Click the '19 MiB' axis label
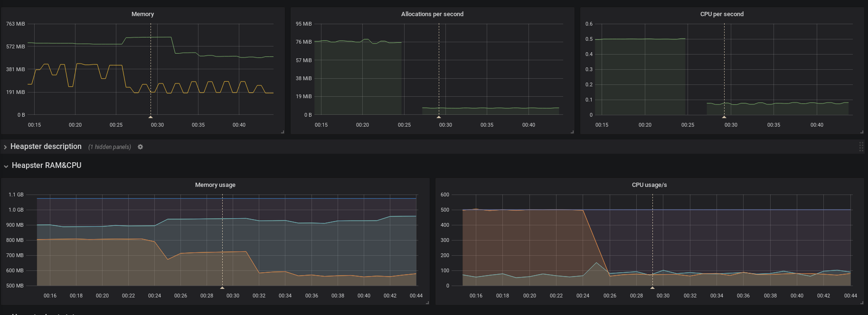 pos(304,96)
